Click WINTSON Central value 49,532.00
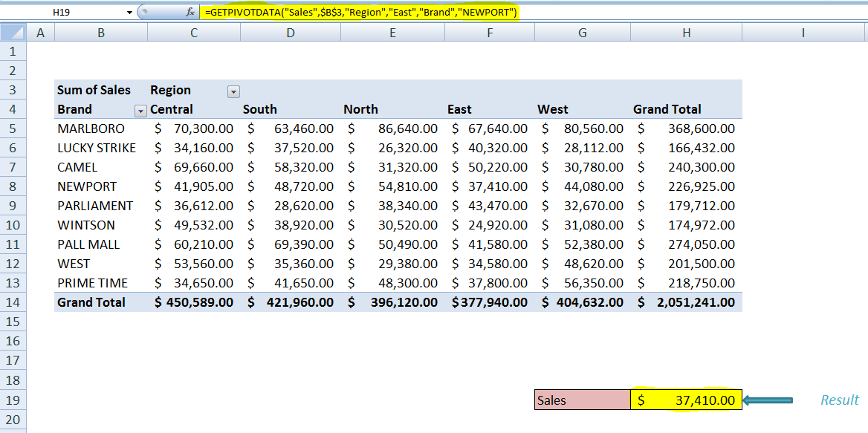The image size is (868, 433). pyautogui.click(x=194, y=225)
